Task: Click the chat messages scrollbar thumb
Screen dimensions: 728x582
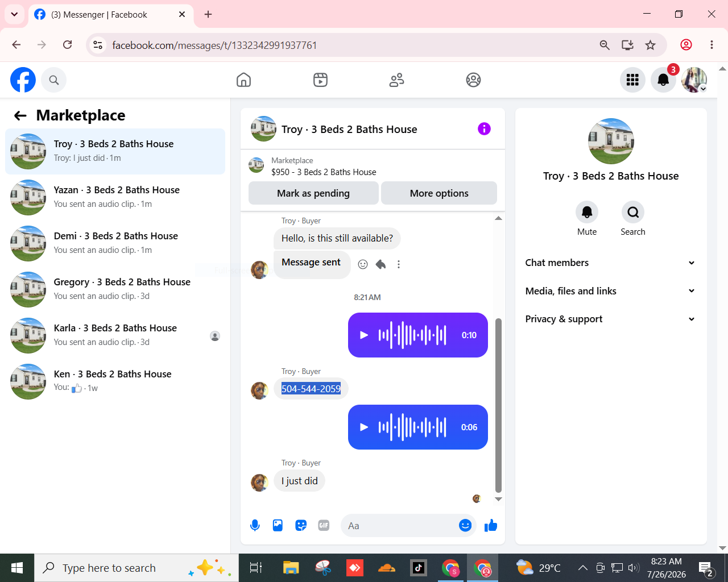Action: click(x=499, y=405)
